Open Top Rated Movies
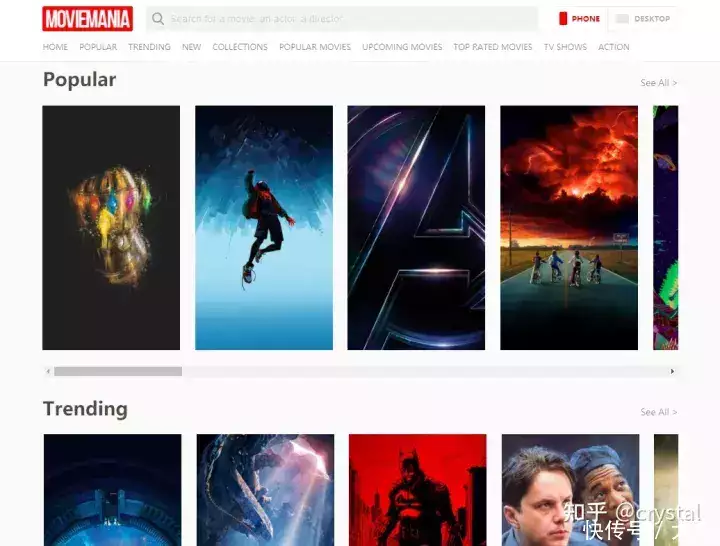This screenshot has width=720, height=546. 493,47
